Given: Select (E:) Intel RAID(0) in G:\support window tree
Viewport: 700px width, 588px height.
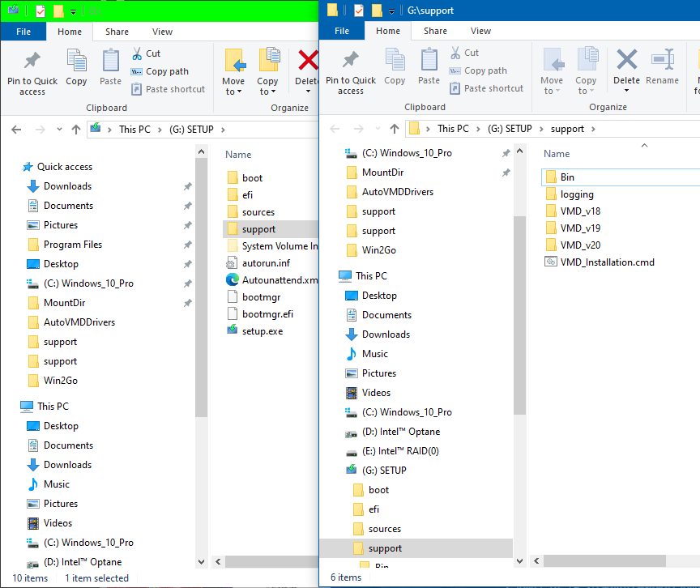Looking at the screenshot, I should tap(400, 451).
